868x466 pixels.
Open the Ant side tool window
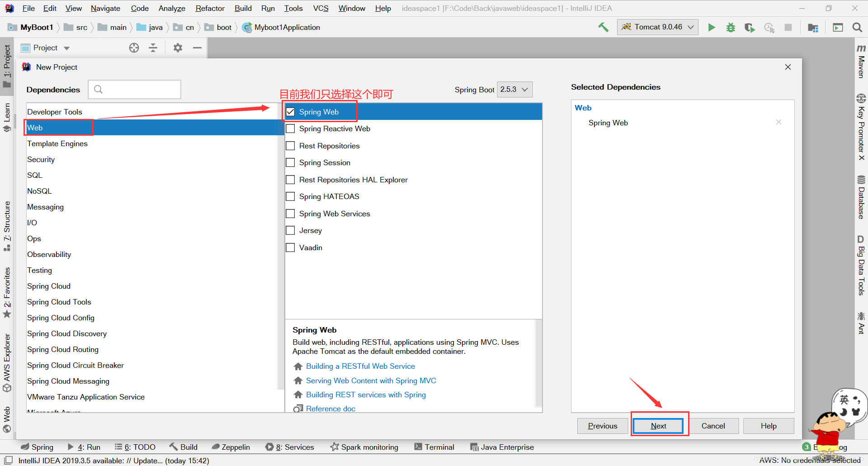(861, 323)
